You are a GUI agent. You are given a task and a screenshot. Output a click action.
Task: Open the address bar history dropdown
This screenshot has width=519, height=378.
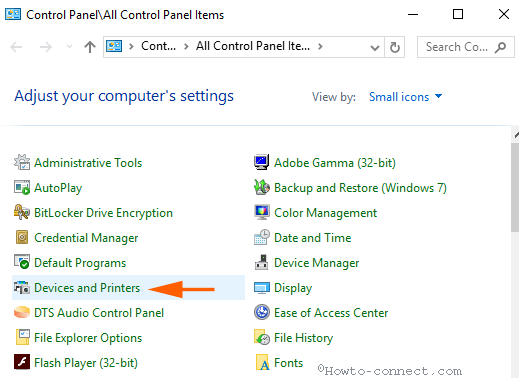point(375,48)
